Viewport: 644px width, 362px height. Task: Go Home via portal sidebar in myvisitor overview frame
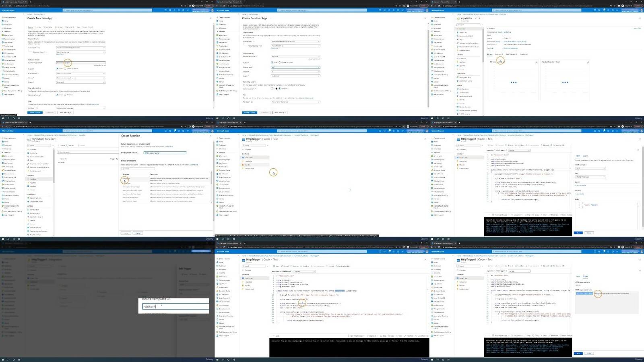click(x=435, y=21)
